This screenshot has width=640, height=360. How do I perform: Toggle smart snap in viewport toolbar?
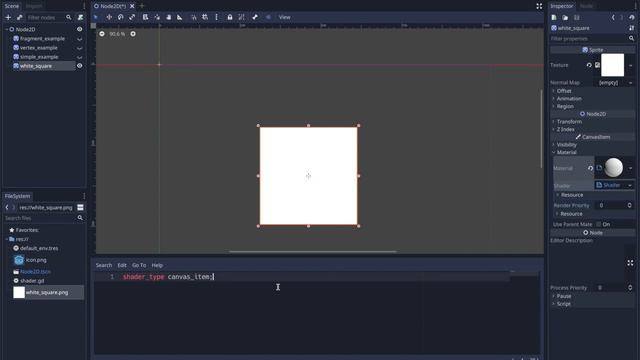tap(193, 17)
